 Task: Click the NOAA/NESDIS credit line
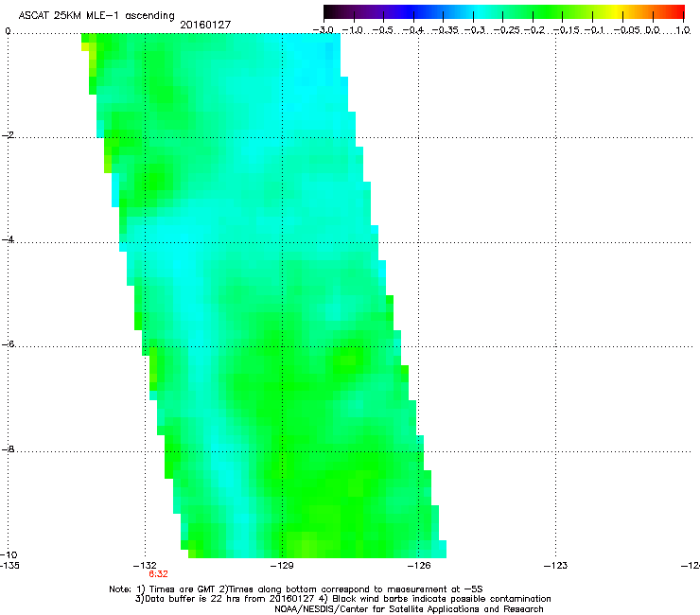tap(409, 609)
